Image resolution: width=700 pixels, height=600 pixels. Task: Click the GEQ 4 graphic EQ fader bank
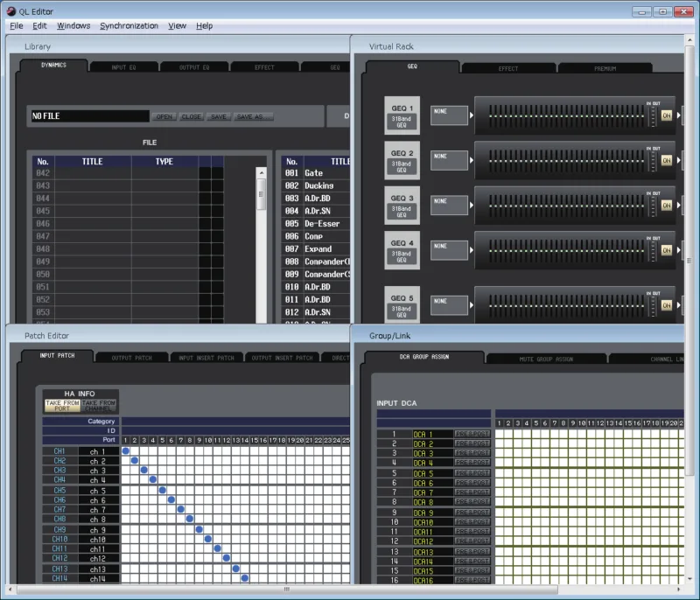tap(566, 251)
